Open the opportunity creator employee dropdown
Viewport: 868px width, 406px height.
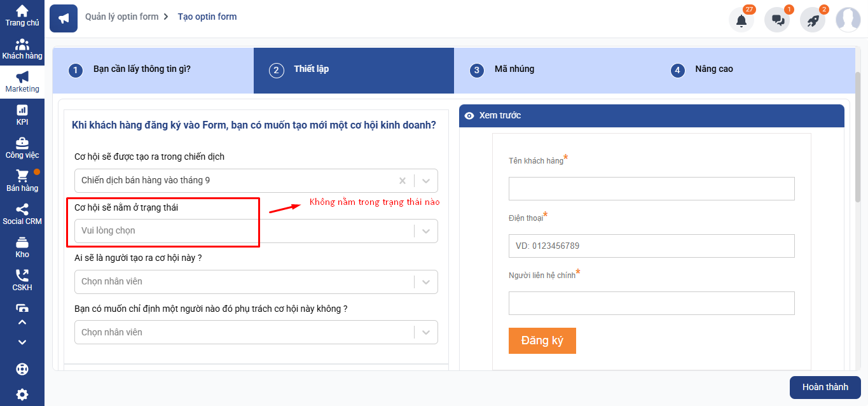pyautogui.click(x=256, y=282)
